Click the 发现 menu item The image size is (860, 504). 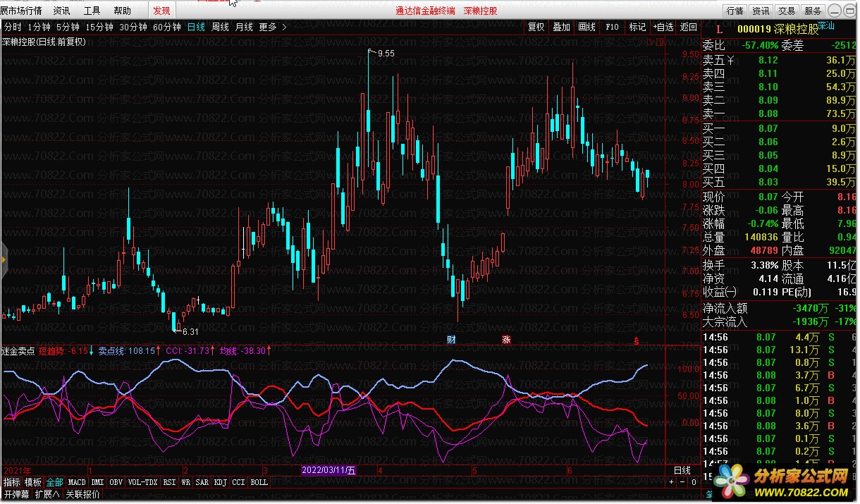coord(161,11)
